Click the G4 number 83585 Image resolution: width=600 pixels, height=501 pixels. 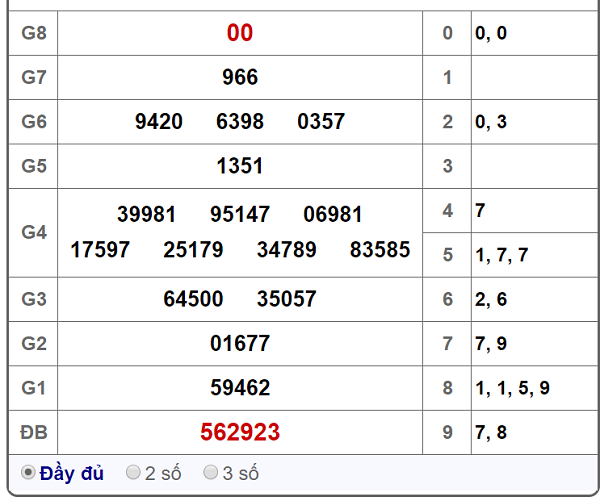pyautogui.click(x=380, y=250)
